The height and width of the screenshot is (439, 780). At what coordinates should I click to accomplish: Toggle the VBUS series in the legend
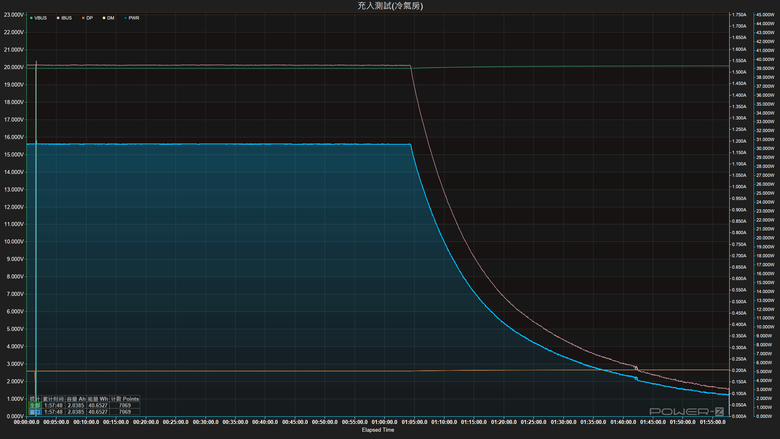pos(38,18)
